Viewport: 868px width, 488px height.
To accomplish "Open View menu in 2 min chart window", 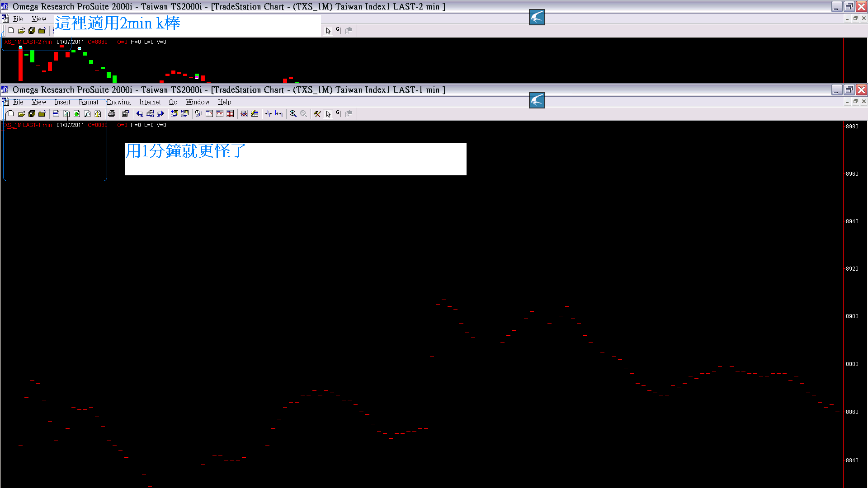I will 39,19.
